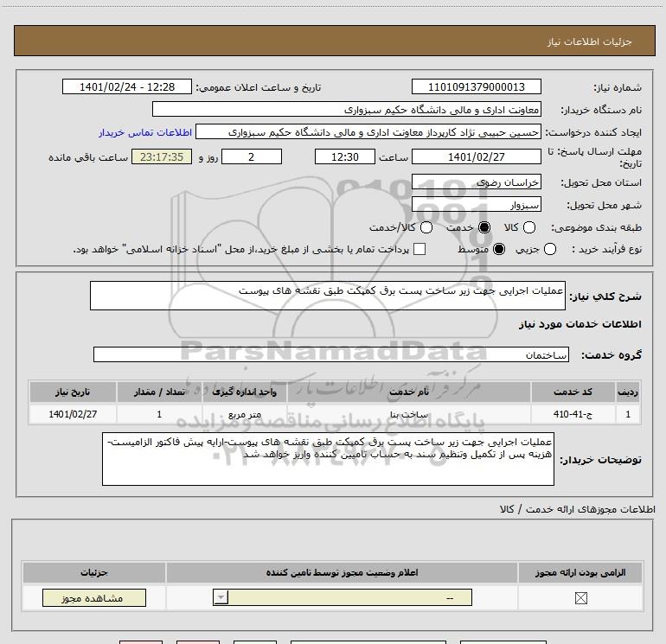Toggle the الزامی بودن ارائه مجوز checkbox
666x644 pixels.
[x=580, y=598]
